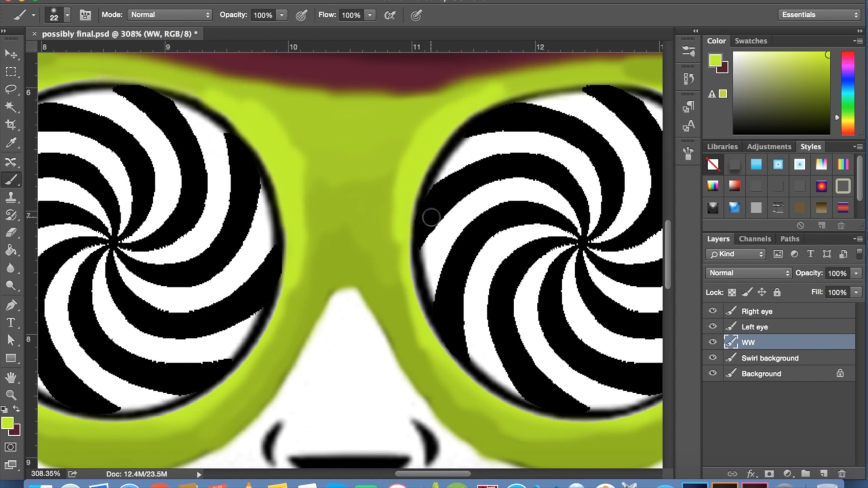Viewport: 868px width, 488px height.
Task: Open the brush Mode dropdown
Action: [169, 15]
